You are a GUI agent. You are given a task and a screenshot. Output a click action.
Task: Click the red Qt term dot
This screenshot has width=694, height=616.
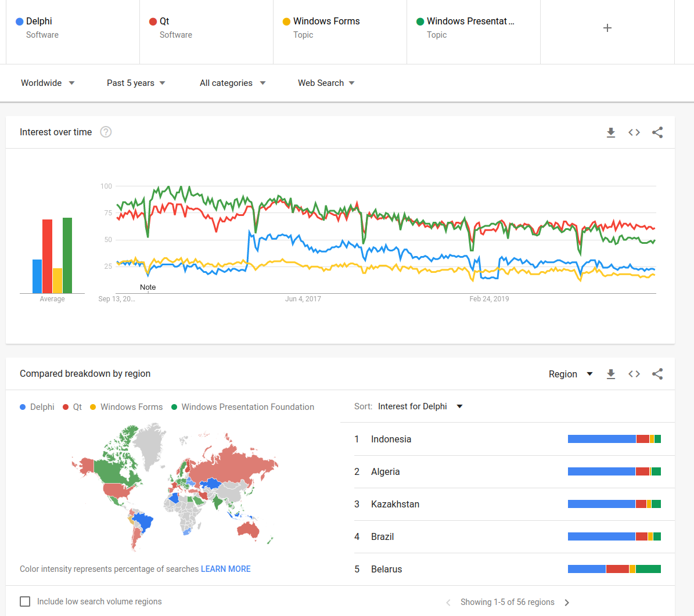tap(153, 21)
